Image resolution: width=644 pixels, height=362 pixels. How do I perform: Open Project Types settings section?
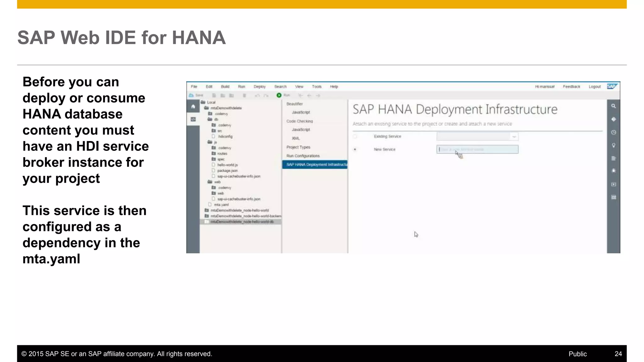[x=298, y=147]
